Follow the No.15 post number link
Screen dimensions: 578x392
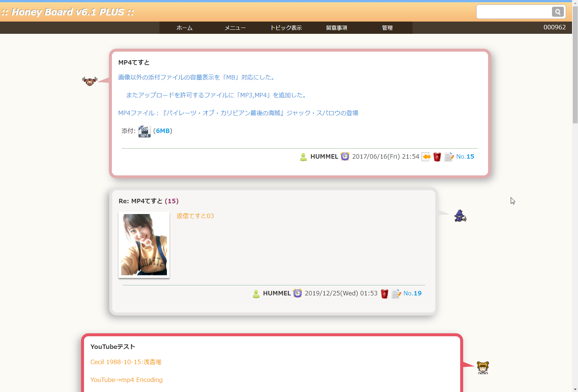[x=465, y=156]
